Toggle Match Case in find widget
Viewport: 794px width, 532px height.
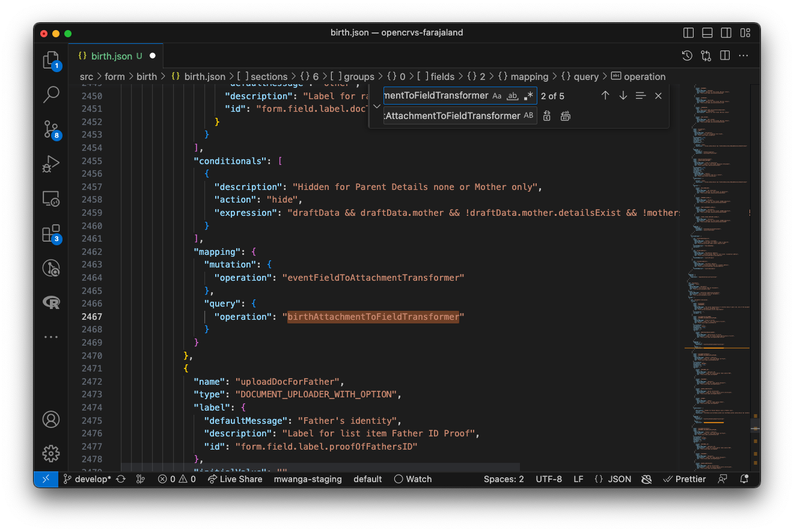pyautogui.click(x=496, y=96)
